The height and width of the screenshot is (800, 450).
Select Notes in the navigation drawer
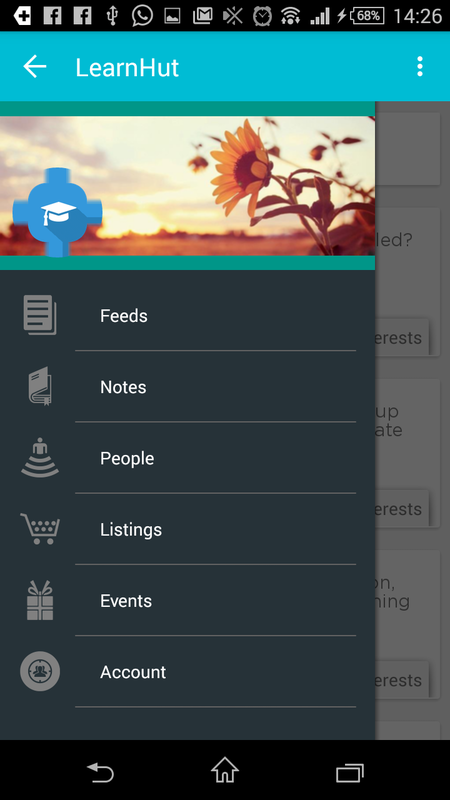pyautogui.click(x=187, y=387)
